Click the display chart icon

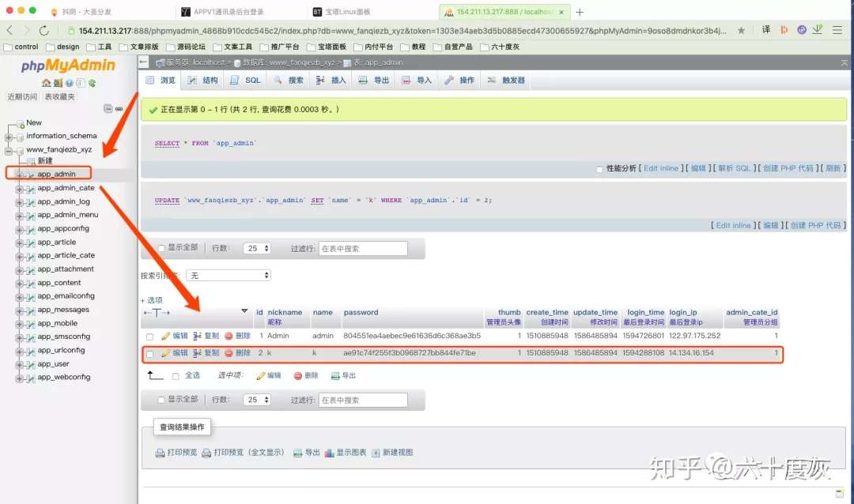point(329,453)
